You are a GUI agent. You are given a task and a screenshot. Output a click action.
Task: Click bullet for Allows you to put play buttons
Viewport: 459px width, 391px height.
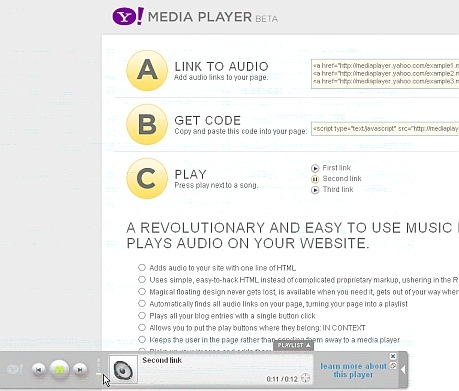coord(142,327)
